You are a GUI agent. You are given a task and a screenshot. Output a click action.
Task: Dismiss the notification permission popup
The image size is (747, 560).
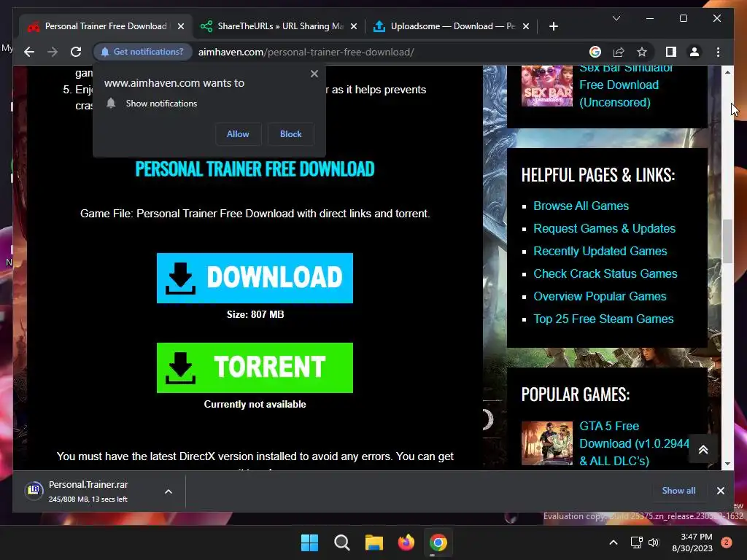pos(314,74)
